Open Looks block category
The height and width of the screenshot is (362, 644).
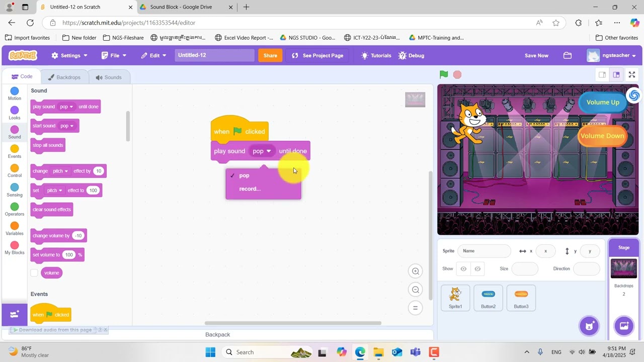(15, 113)
